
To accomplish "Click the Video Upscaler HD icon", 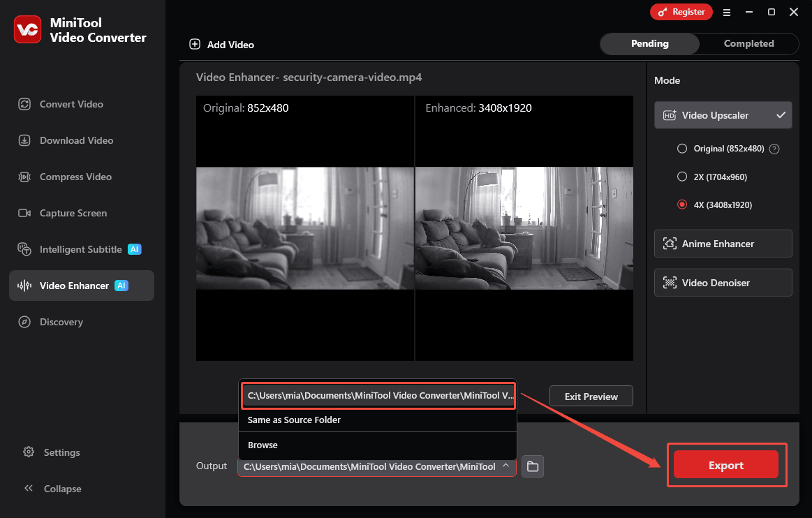I will (x=670, y=115).
